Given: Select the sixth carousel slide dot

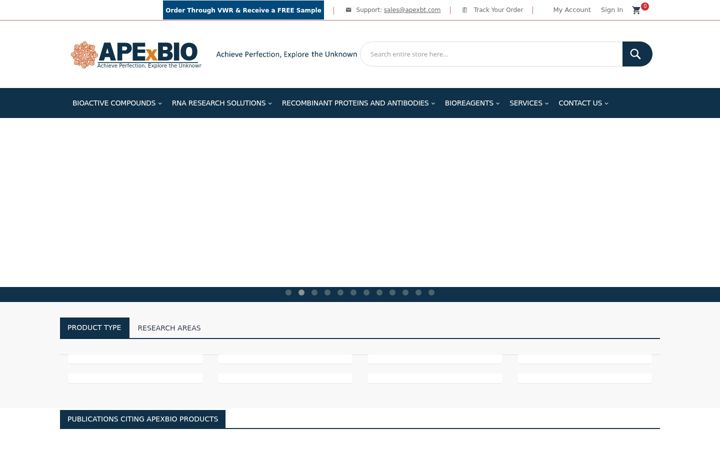Looking at the screenshot, I should [x=354, y=292].
